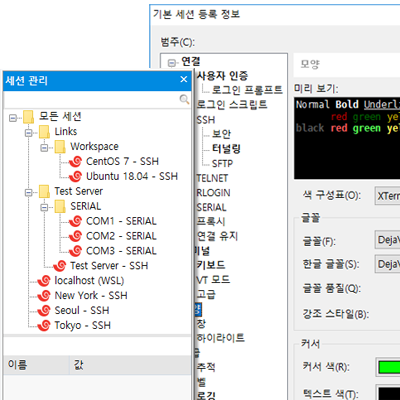Select 하이라이트 in category tree
The image size is (400, 400).
[220, 338]
